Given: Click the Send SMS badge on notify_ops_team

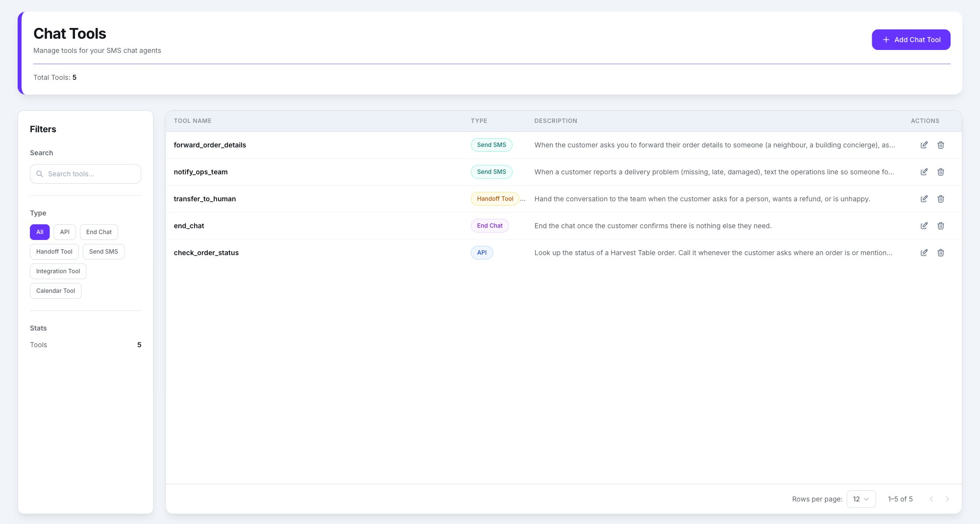Looking at the screenshot, I should coord(491,172).
